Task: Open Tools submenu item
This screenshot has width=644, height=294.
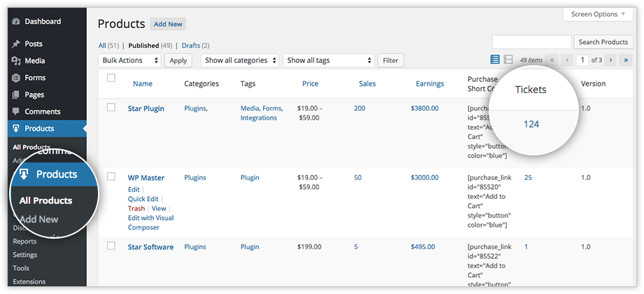Action: pyautogui.click(x=21, y=268)
